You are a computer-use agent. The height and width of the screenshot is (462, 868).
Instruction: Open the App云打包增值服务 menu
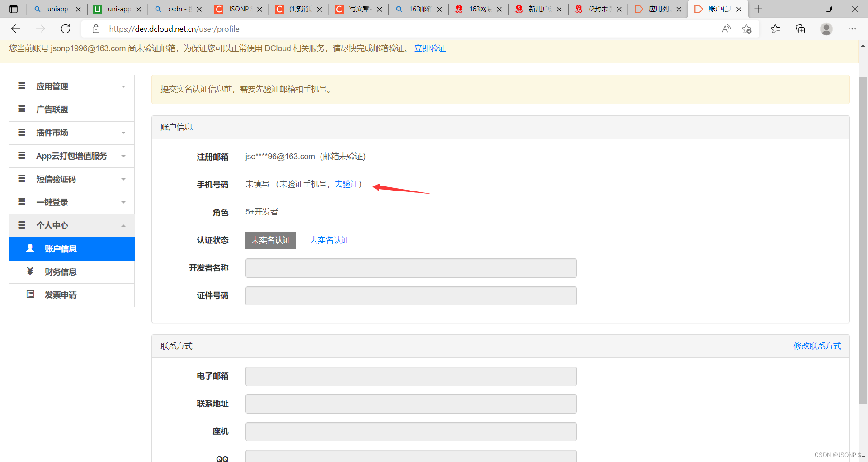[71, 156]
